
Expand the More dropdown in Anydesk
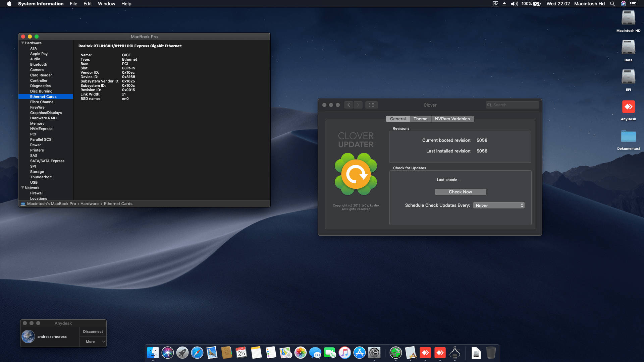tap(93, 342)
